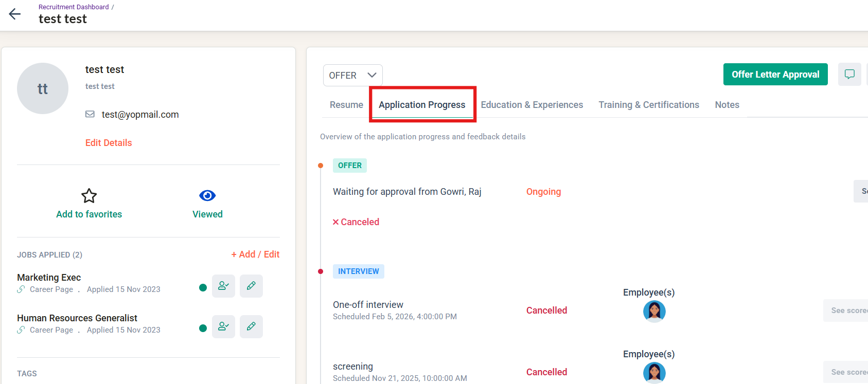Click user-check icon for Marketing Exec

pyautogui.click(x=223, y=286)
